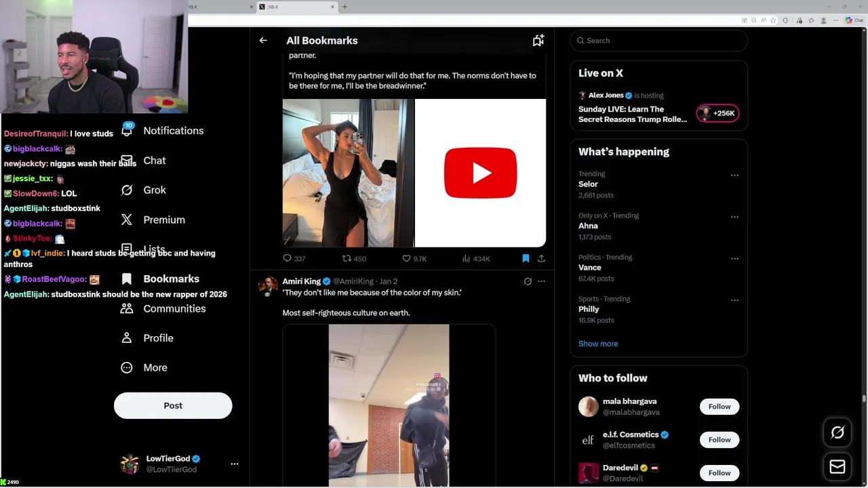Screen dimensions: 868x488
Task: Join Alex Jones live with +256K listeners
Action: [x=717, y=113]
